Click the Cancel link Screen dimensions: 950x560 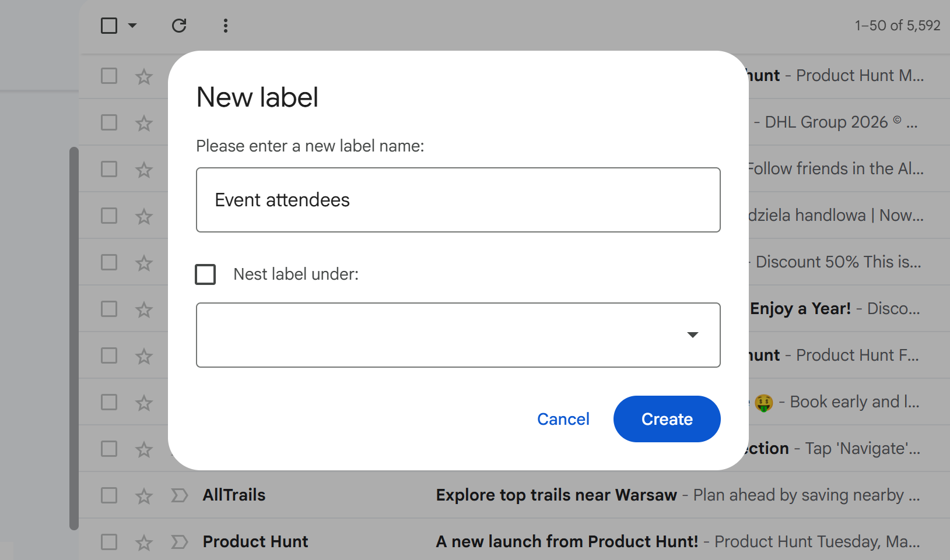pyautogui.click(x=563, y=419)
